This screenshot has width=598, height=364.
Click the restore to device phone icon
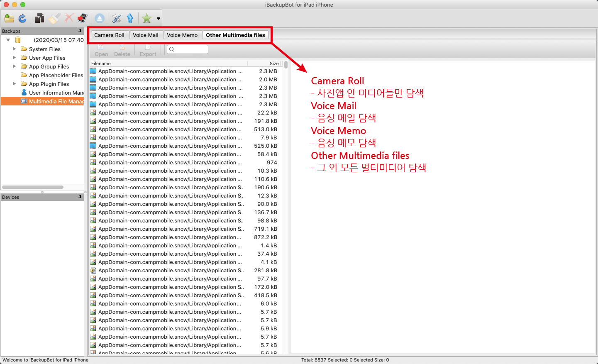click(x=82, y=18)
